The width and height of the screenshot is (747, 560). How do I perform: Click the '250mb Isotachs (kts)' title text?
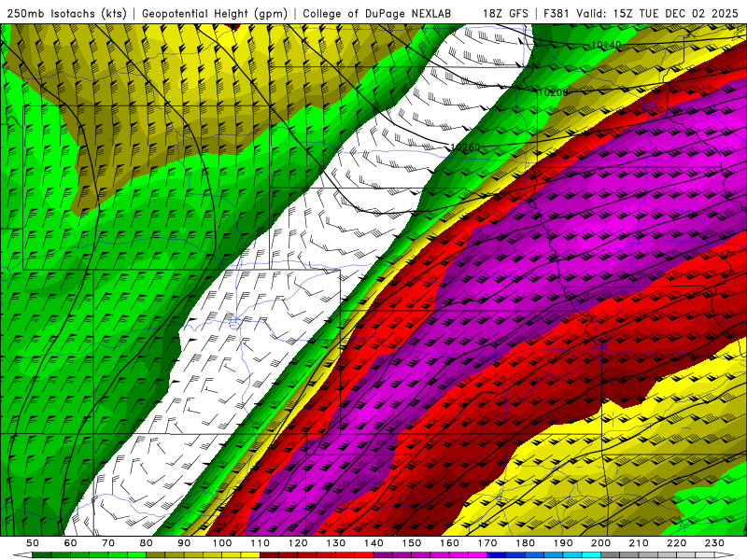click(x=66, y=13)
